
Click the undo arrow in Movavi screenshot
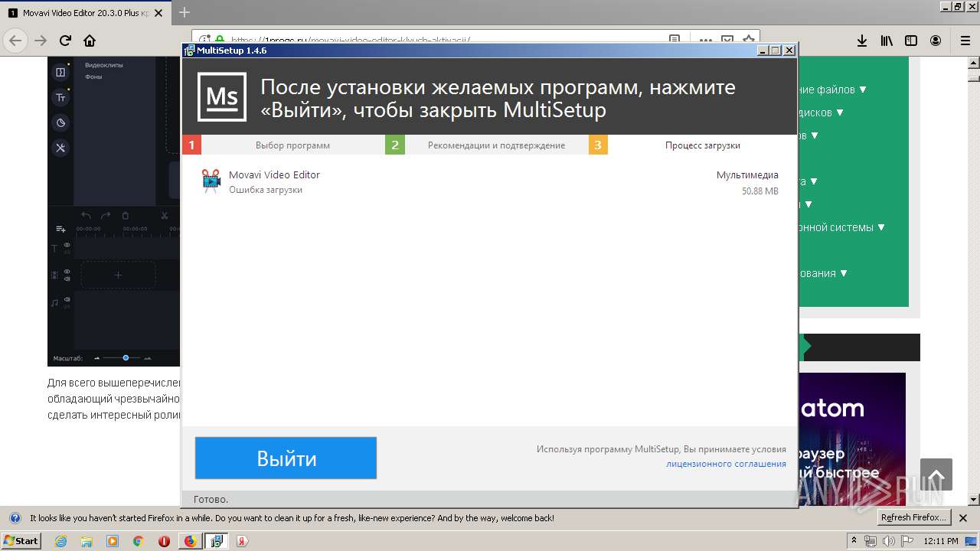tap(86, 216)
